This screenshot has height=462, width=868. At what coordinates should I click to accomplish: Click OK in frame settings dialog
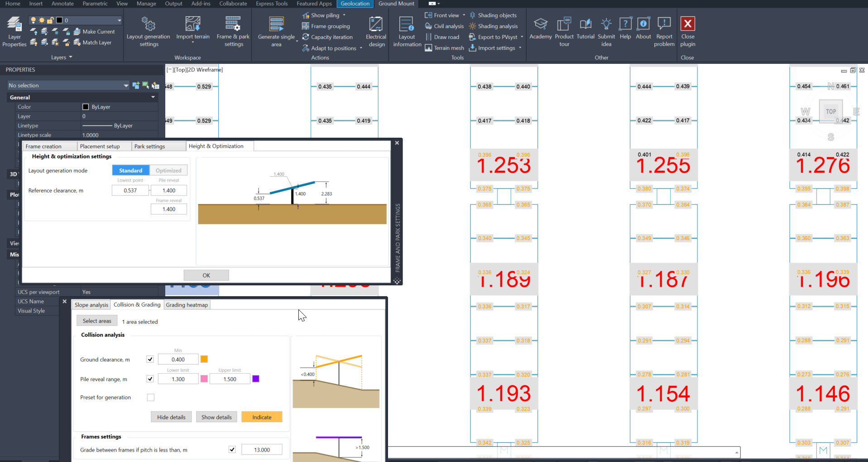206,275
